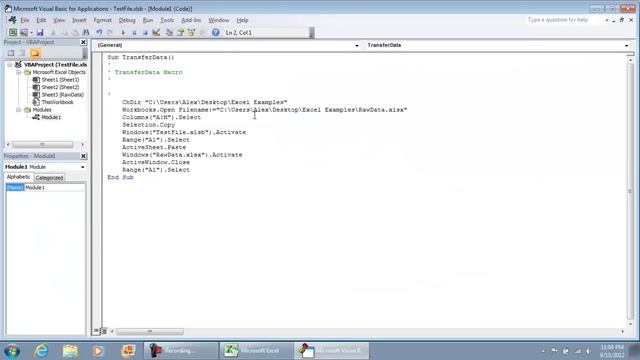Select Sheet2 (Sheet2) in the project tree

point(60,87)
